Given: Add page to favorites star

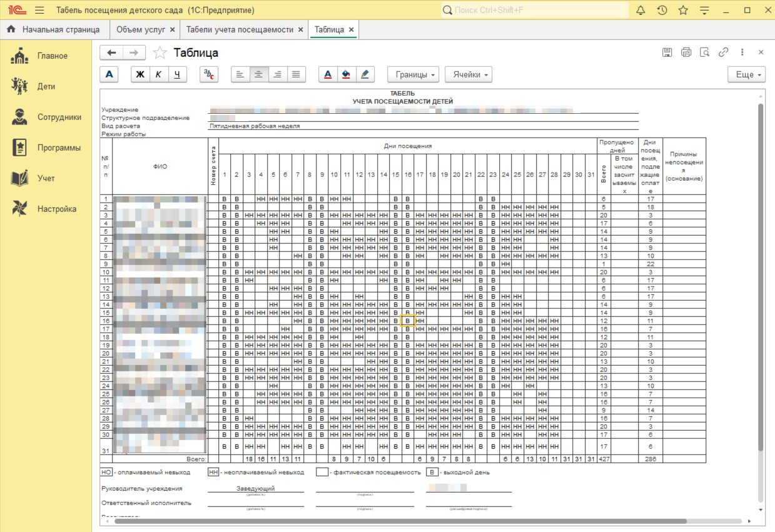Looking at the screenshot, I should (x=160, y=53).
